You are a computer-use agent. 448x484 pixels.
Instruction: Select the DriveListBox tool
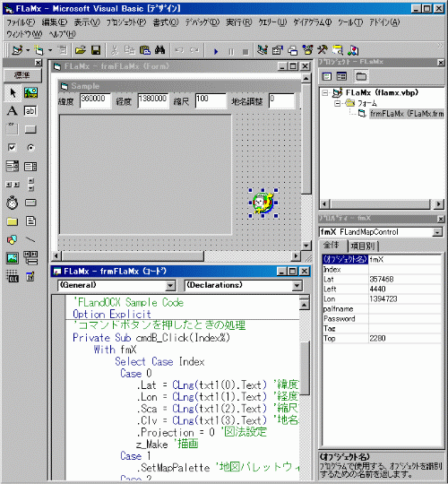[x=30, y=203]
